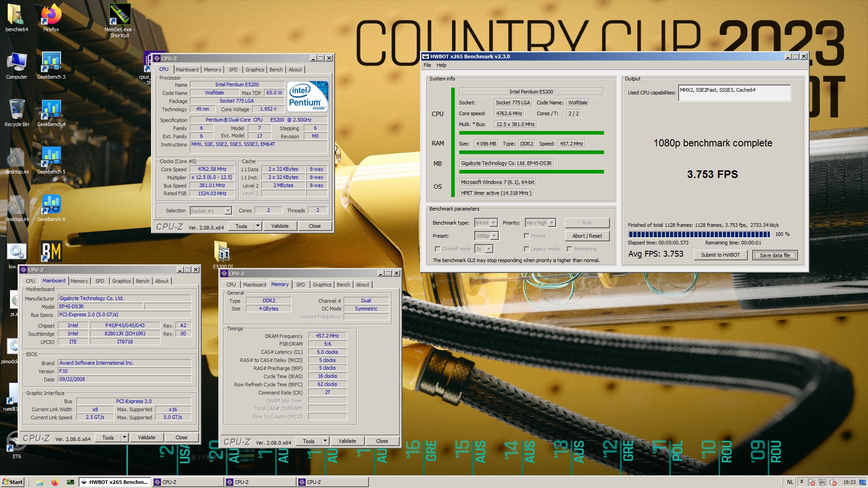
Task: Switch to SPD tab in CPU-Z CPU window
Action: point(233,70)
